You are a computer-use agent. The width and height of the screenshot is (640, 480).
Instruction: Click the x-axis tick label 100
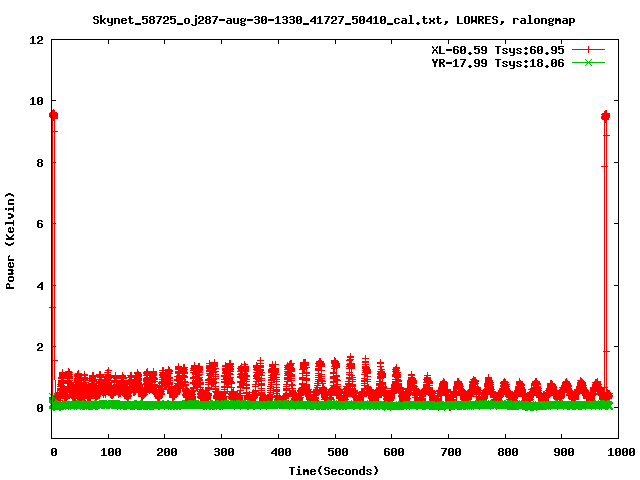click(x=110, y=452)
